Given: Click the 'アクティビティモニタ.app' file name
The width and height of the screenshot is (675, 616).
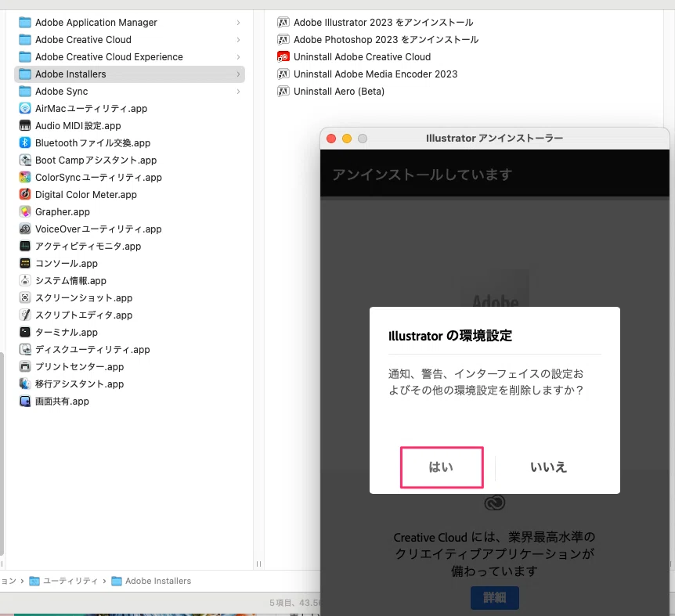Looking at the screenshot, I should click(x=88, y=246).
